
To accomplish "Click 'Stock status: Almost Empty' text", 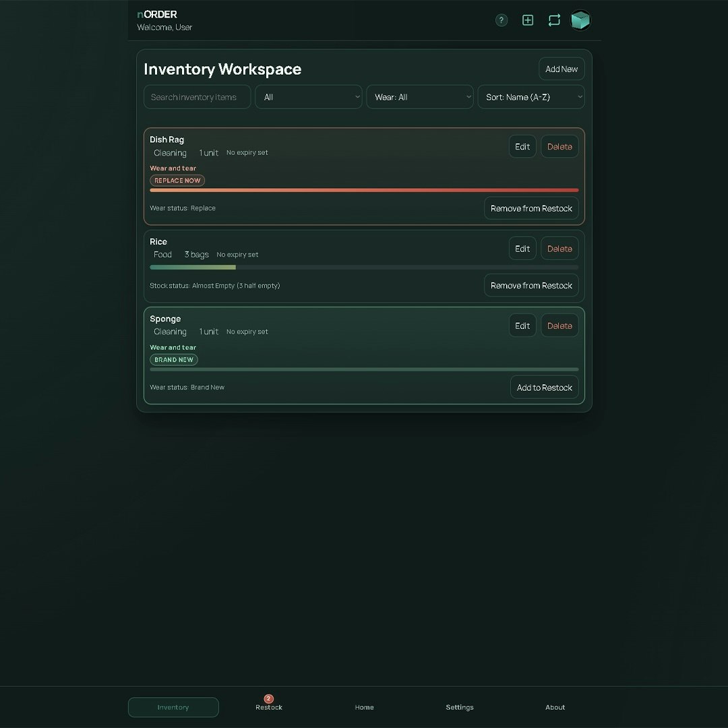I will (x=214, y=286).
